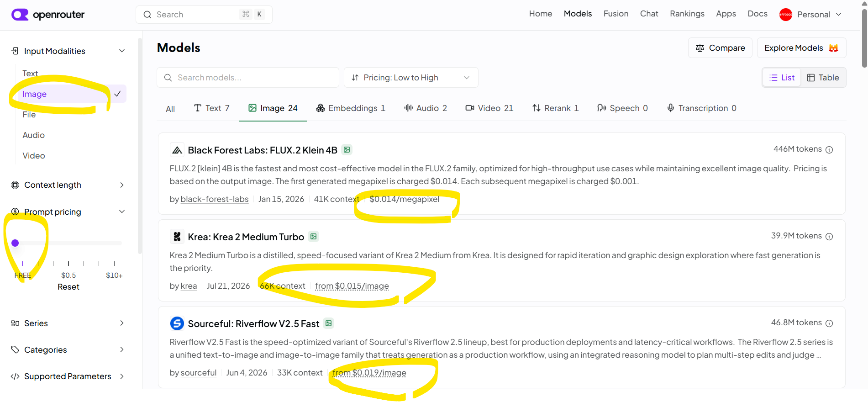Click the info icon beside 46.8M tokens
This screenshot has height=402, width=868.
coord(829,323)
